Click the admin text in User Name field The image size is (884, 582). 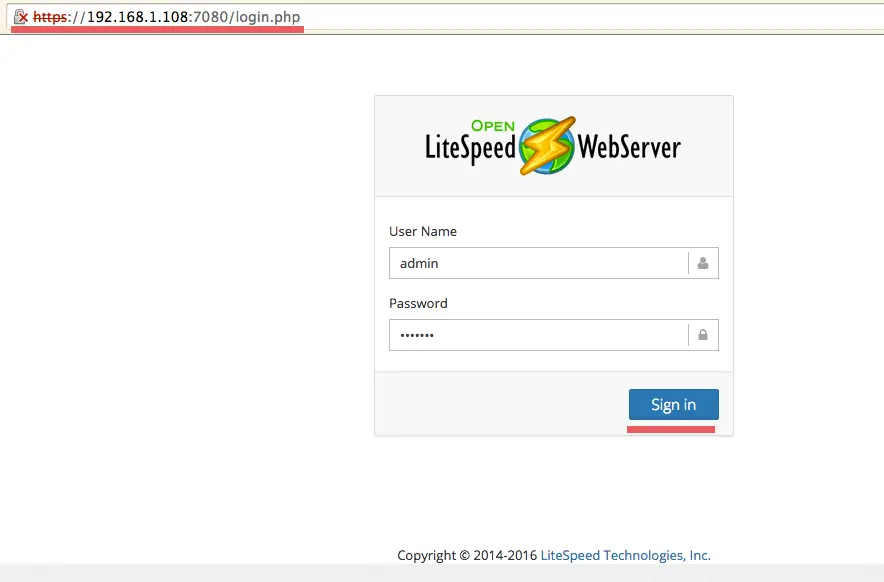pos(419,264)
